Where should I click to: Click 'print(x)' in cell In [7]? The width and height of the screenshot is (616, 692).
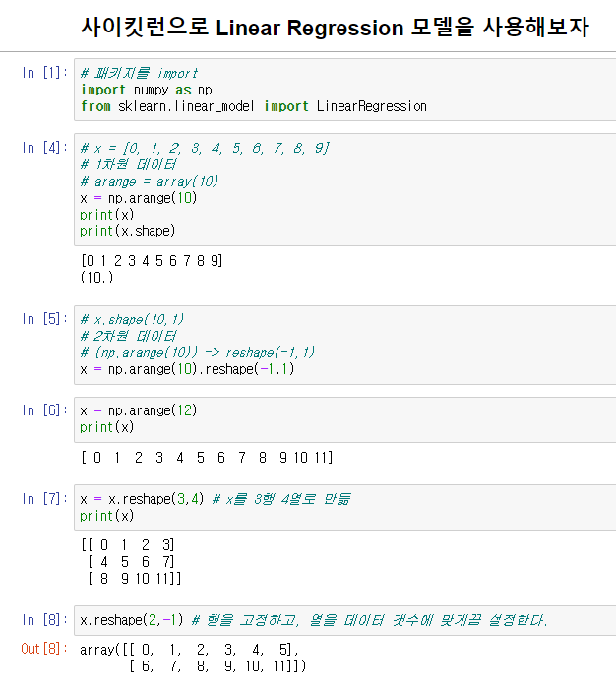coord(107,516)
